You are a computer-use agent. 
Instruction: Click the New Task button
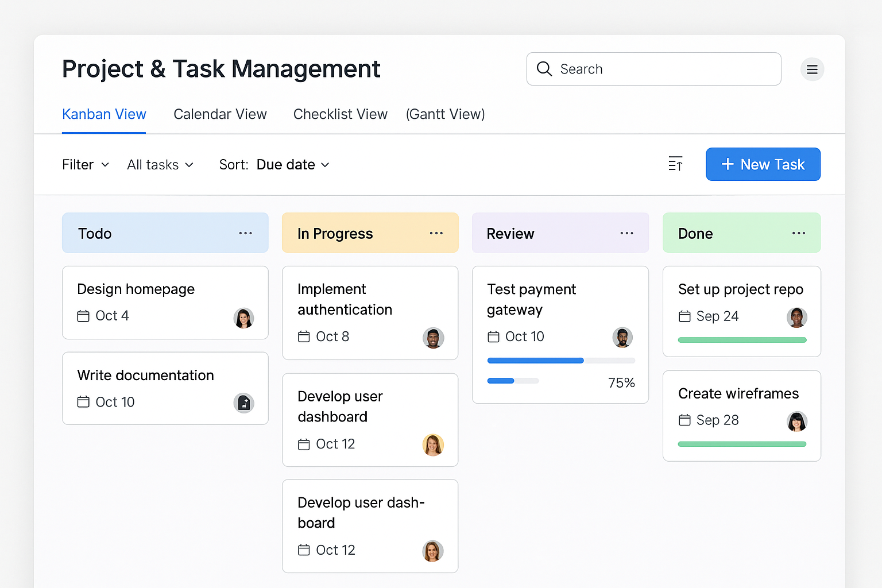[763, 164]
